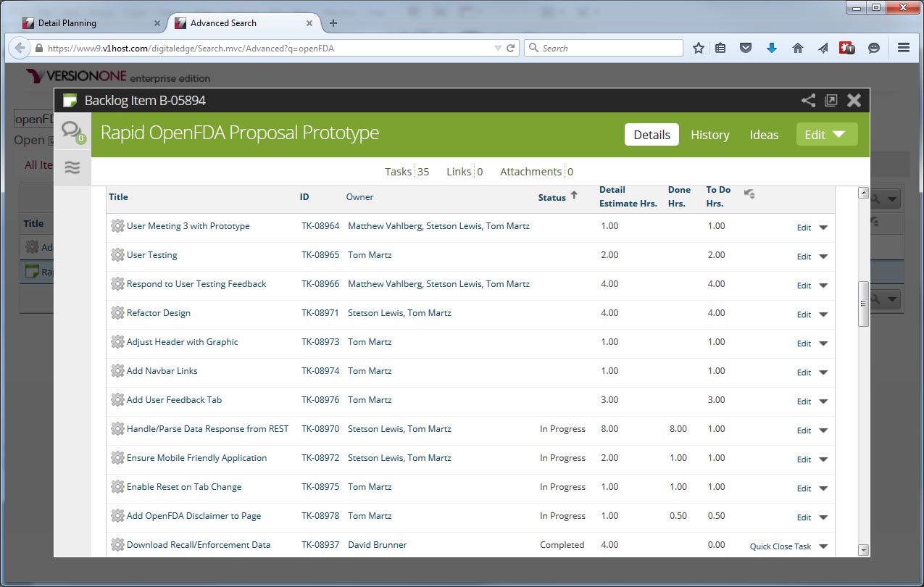Open the activity stream waves icon
The width and height of the screenshot is (924, 587).
tap(72, 167)
